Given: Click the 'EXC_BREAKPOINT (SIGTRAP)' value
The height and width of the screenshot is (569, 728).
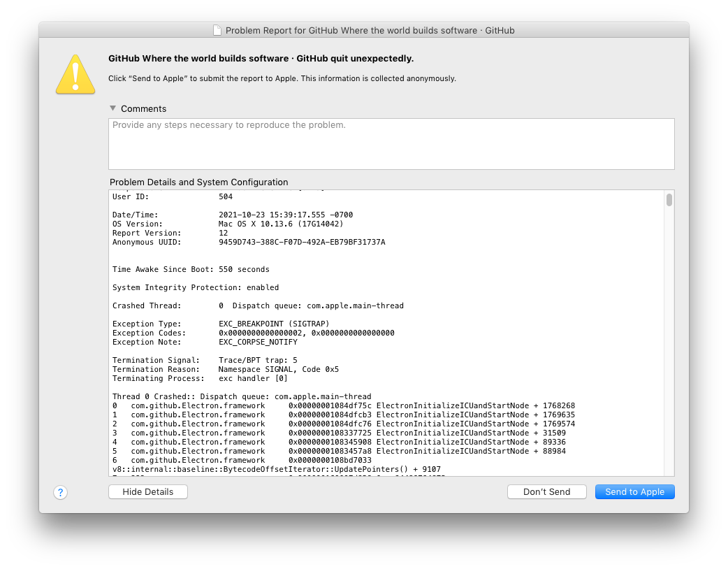Looking at the screenshot, I should [x=274, y=324].
